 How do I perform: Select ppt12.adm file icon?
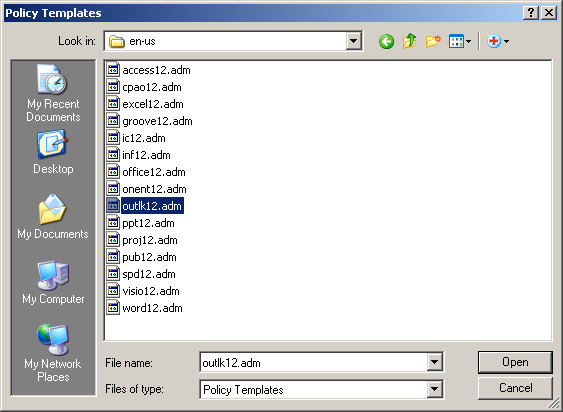click(113, 223)
